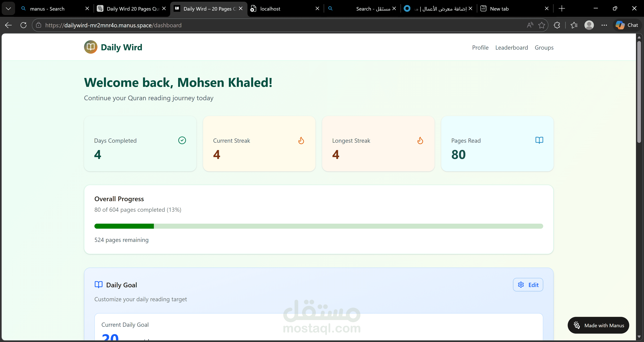Open browser Settings and more menu
The width and height of the screenshot is (644, 342).
[x=604, y=25]
